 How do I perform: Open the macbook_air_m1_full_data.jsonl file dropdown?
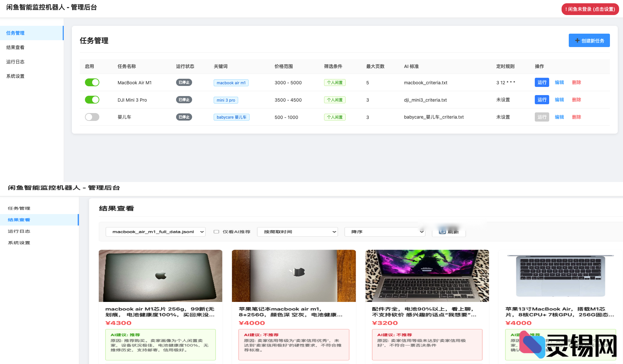[x=155, y=231]
